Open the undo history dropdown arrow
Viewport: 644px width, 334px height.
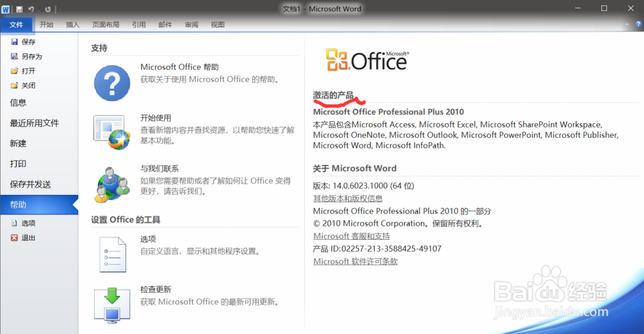point(39,9)
